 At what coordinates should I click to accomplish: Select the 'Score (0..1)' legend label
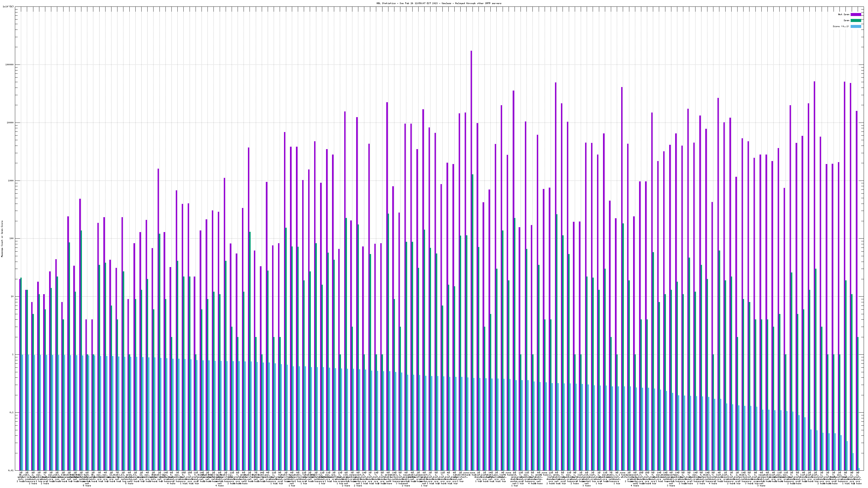[x=841, y=26]
